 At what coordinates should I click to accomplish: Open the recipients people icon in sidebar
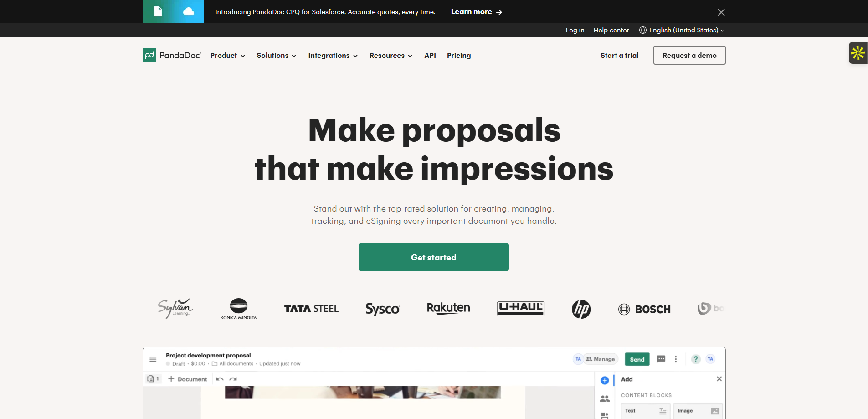pyautogui.click(x=605, y=398)
